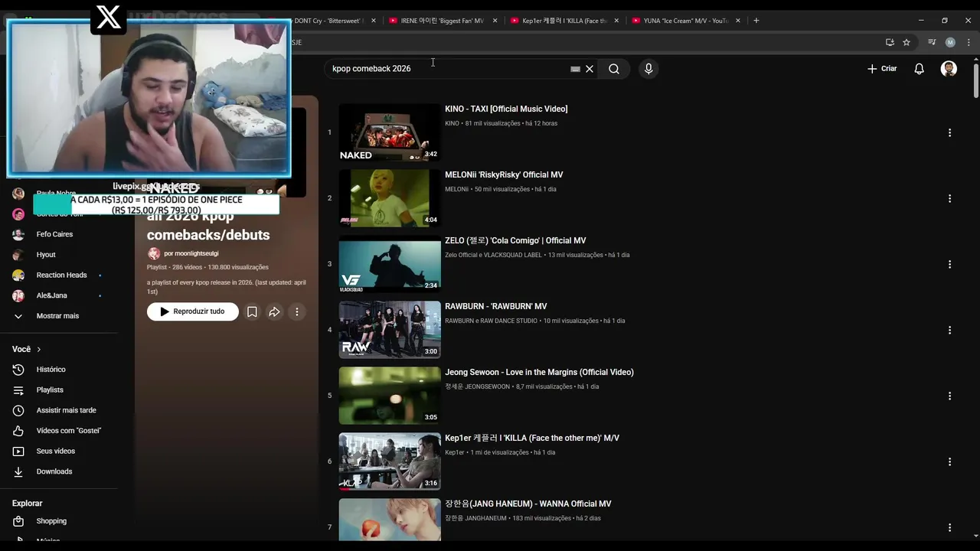Switch to the IRENE 'Biggest Fan' MV tab

443,21
